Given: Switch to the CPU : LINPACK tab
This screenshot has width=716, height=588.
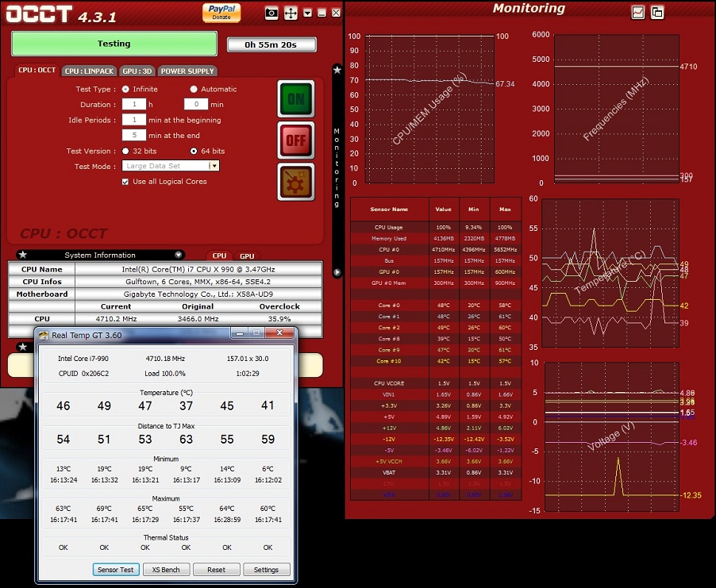Looking at the screenshot, I should pos(89,71).
